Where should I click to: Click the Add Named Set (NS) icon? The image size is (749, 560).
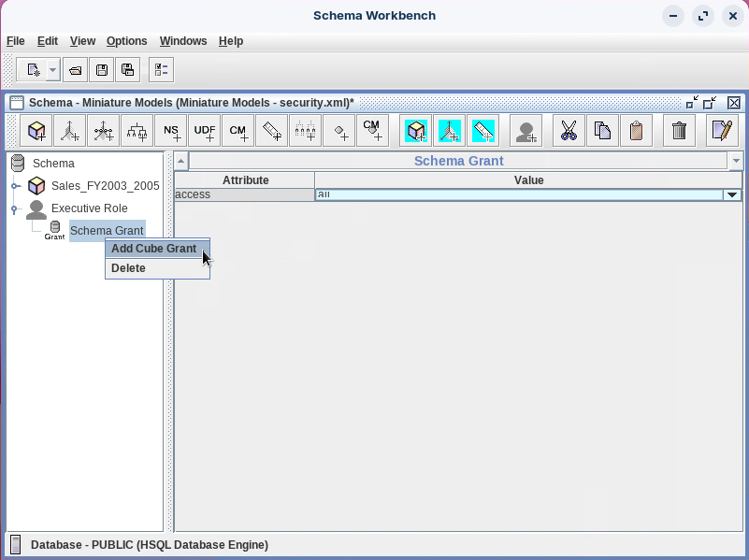click(171, 131)
